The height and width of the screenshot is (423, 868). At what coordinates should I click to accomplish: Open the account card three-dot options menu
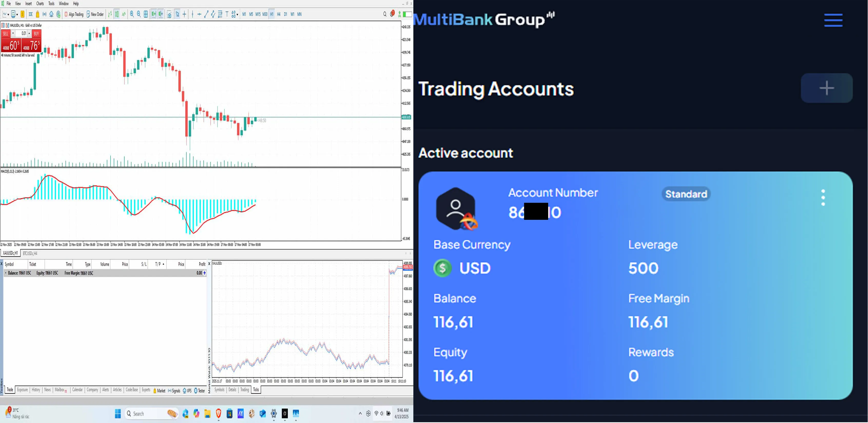[x=823, y=197]
